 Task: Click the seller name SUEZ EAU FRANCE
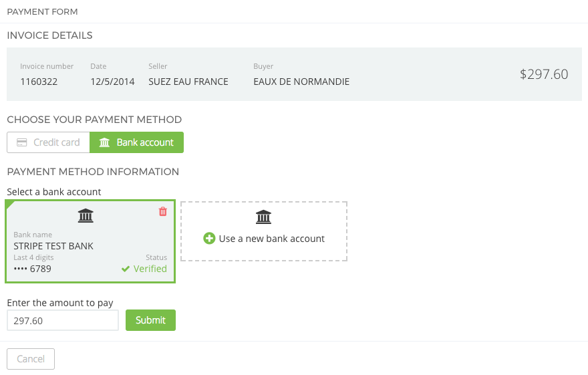click(x=188, y=82)
